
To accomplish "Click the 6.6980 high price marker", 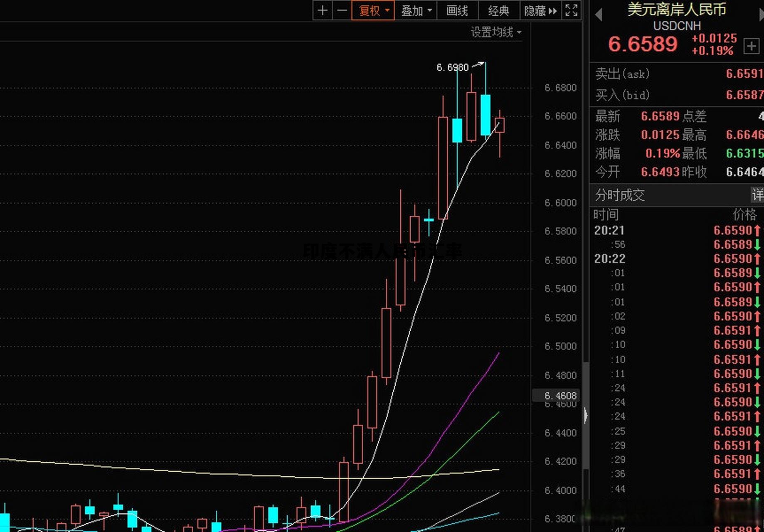I will pos(452,67).
